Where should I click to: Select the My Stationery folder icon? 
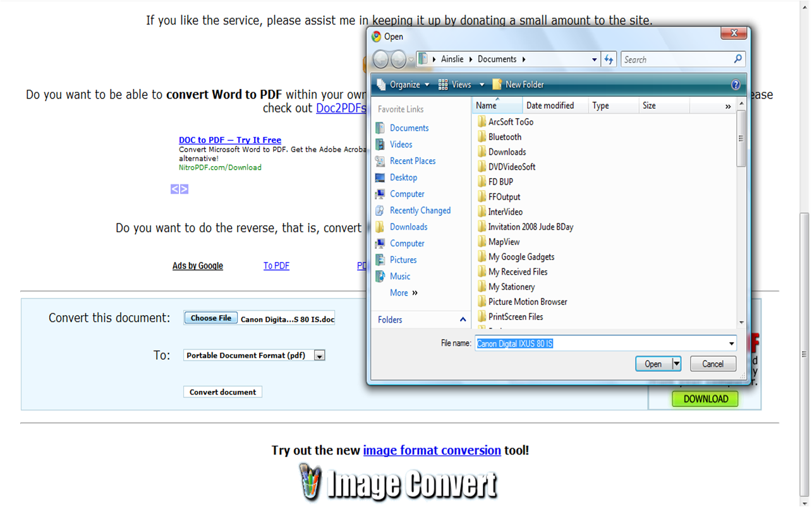pyautogui.click(x=482, y=287)
